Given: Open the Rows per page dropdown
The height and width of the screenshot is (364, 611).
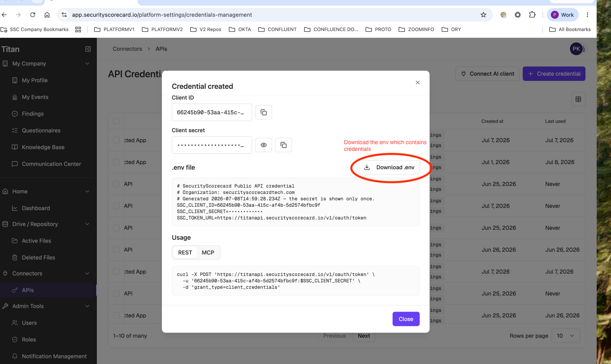Looking at the screenshot, I should coord(566,336).
